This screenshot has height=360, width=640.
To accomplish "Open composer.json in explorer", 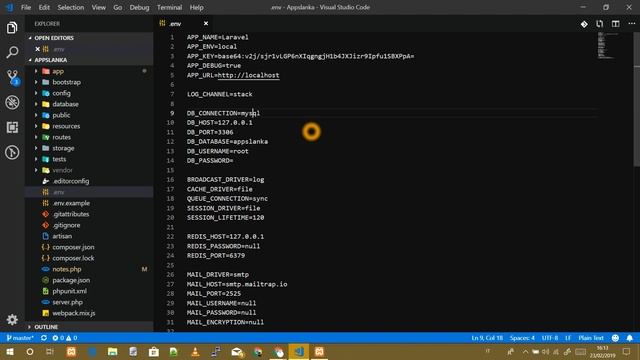I will point(89,247).
